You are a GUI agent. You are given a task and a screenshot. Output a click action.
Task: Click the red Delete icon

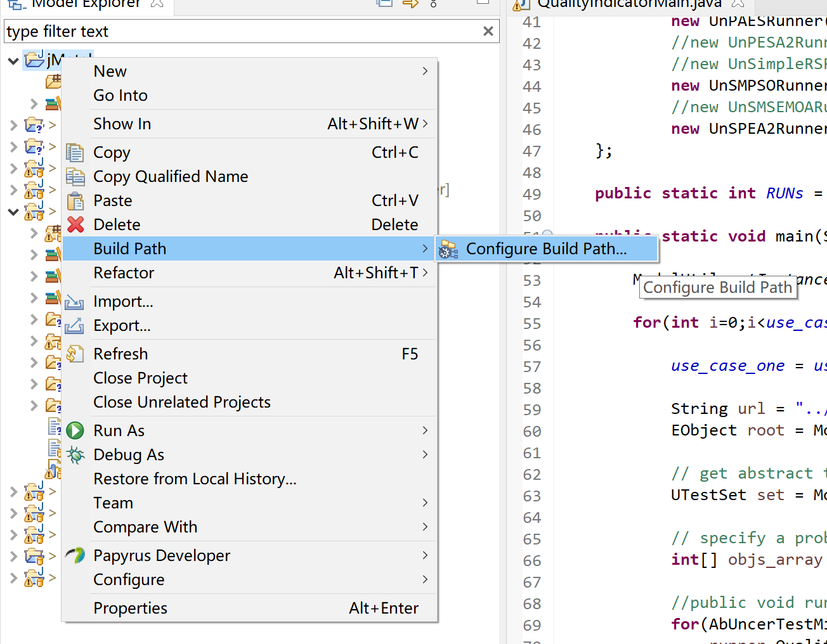(75, 224)
